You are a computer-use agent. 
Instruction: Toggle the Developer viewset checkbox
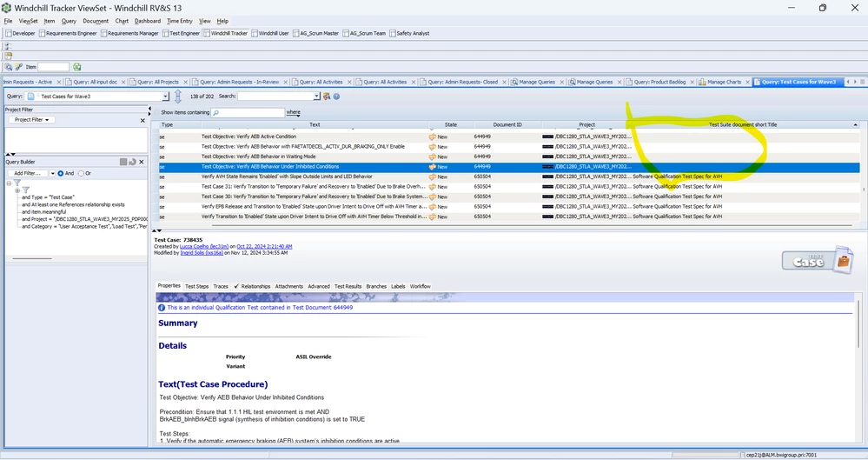(x=9, y=33)
